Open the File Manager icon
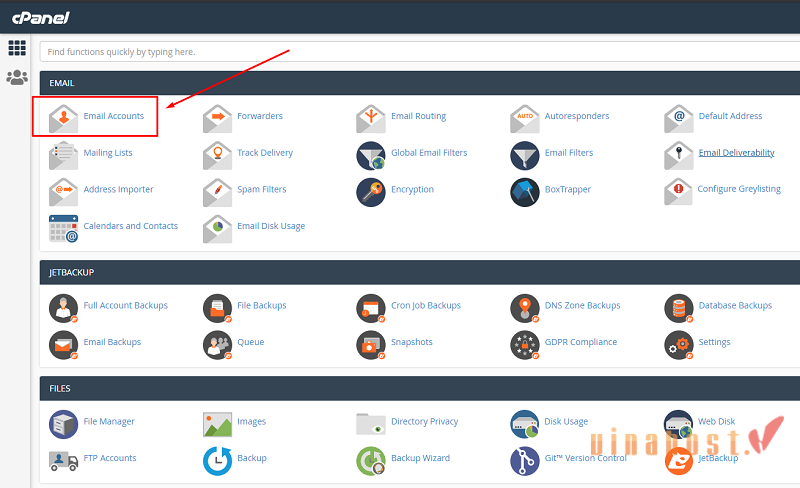 point(64,422)
